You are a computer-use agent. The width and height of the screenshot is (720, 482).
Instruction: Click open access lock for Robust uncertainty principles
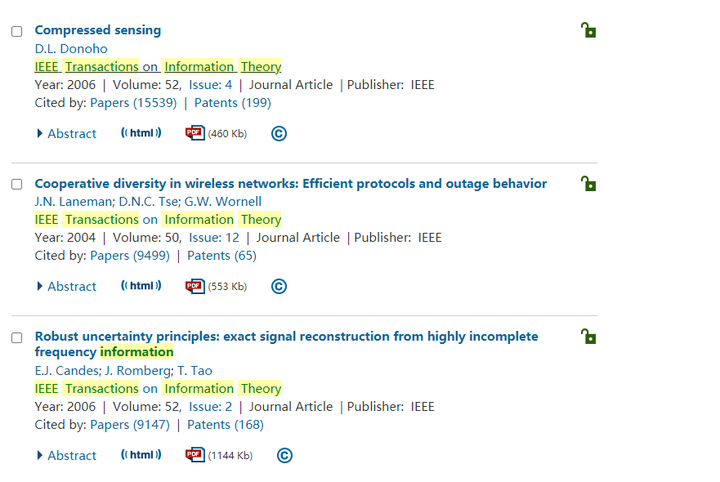point(588,336)
